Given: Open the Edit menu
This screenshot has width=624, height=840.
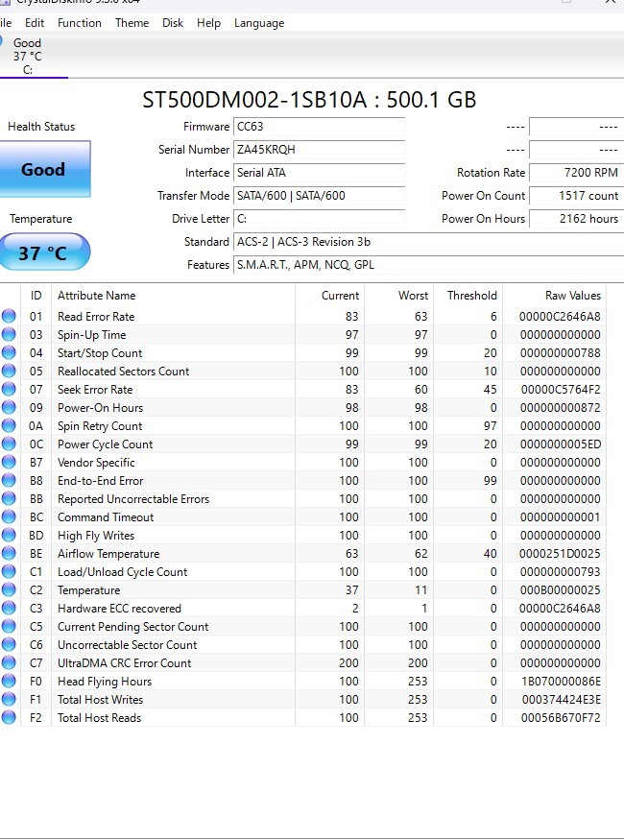Looking at the screenshot, I should pos(35,23).
